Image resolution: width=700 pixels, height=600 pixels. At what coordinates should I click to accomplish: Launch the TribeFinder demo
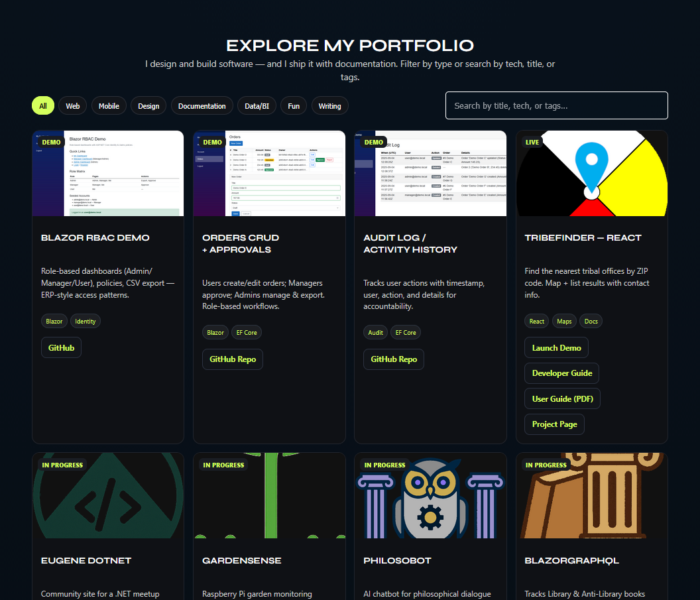click(x=556, y=347)
